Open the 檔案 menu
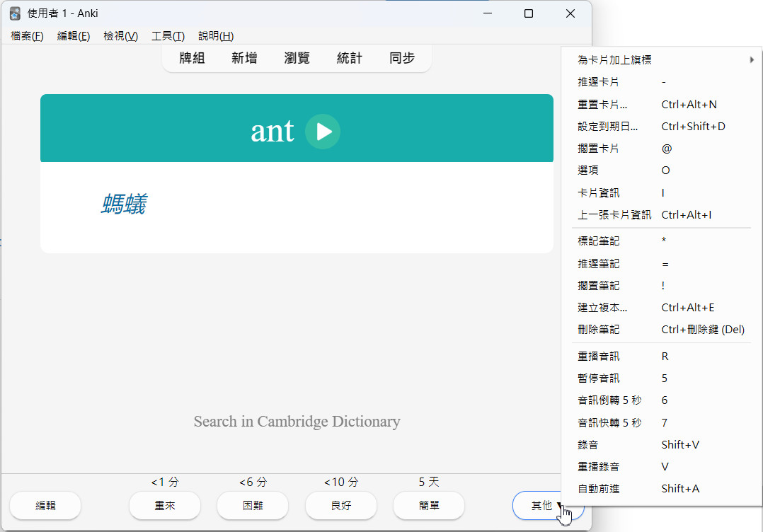763x532 pixels. (x=27, y=36)
